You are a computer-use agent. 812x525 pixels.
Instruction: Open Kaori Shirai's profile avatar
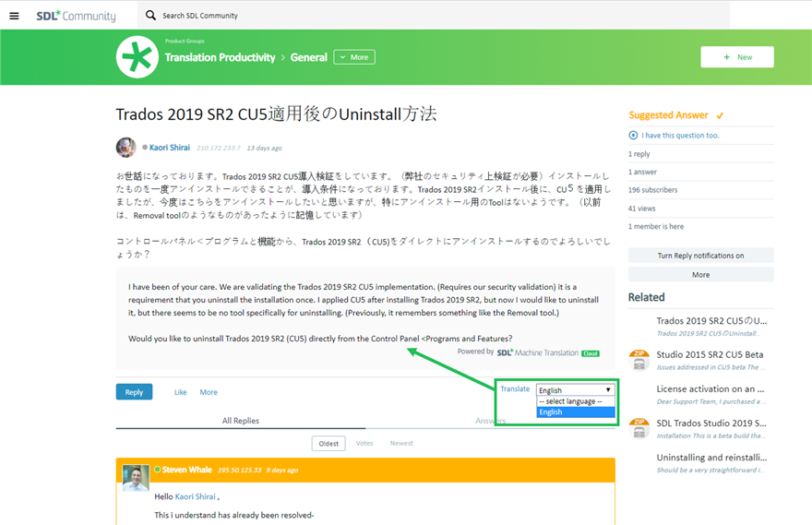125,148
